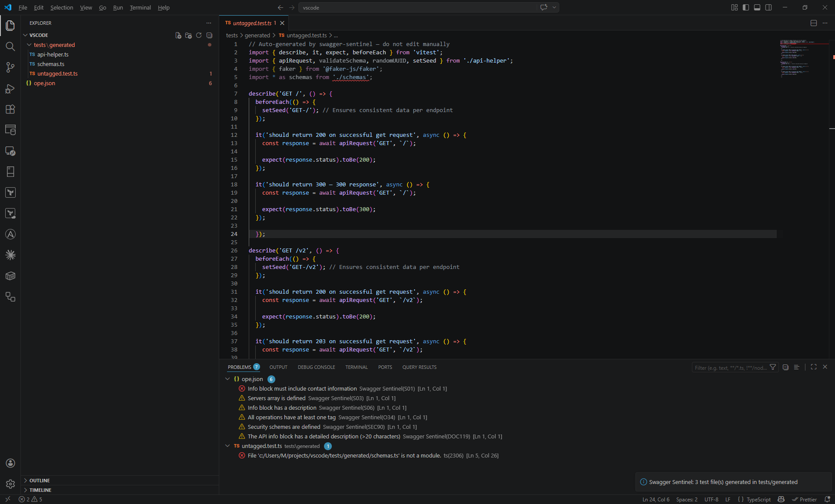The image size is (835, 504).
Task: Open the Source Control view
Action: 10,67
